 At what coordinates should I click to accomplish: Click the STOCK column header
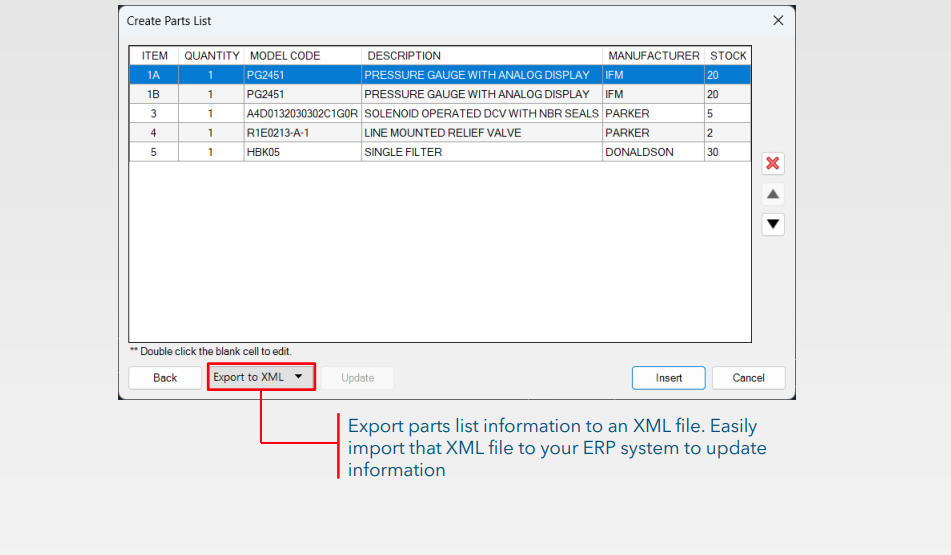coord(728,56)
